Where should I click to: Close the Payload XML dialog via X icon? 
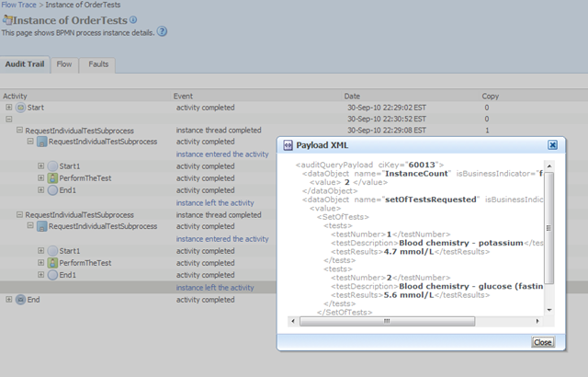click(x=552, y=144)
